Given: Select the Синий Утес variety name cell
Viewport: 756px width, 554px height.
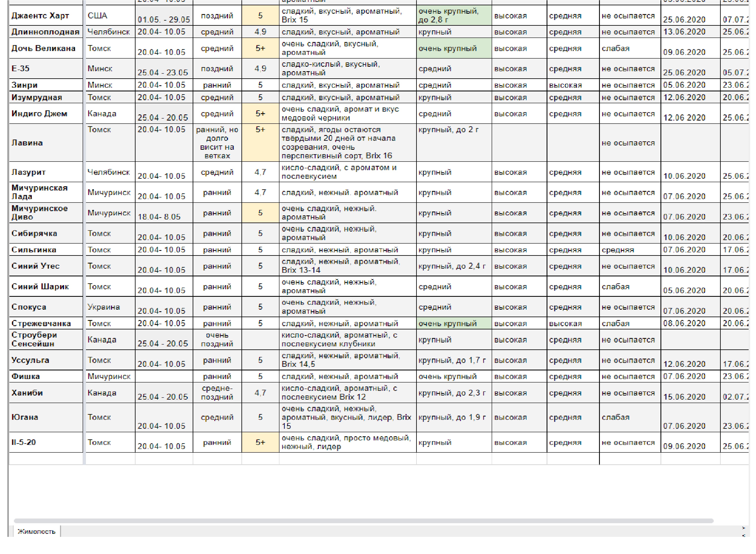Looking at the screenshot, I should [x=46, y=266].
